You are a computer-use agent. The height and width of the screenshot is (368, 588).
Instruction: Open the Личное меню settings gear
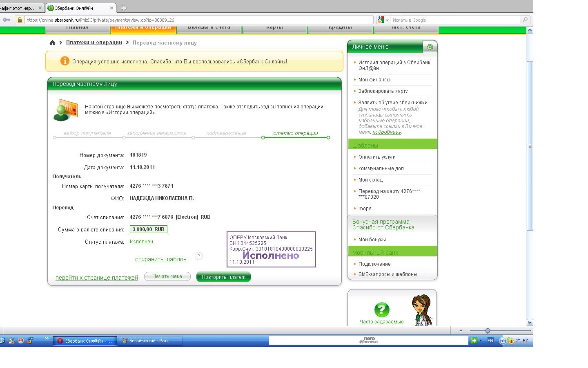[x=430, y=47]
